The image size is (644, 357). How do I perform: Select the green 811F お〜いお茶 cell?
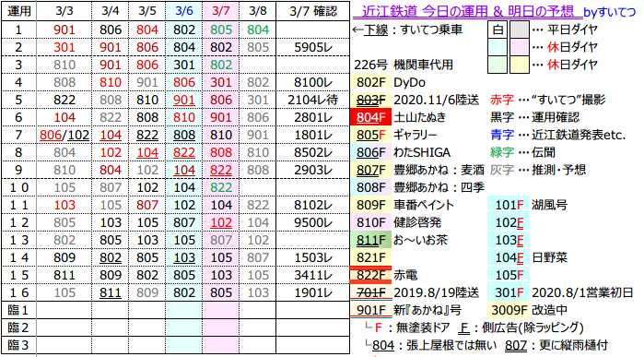click(x=370, y=241)
